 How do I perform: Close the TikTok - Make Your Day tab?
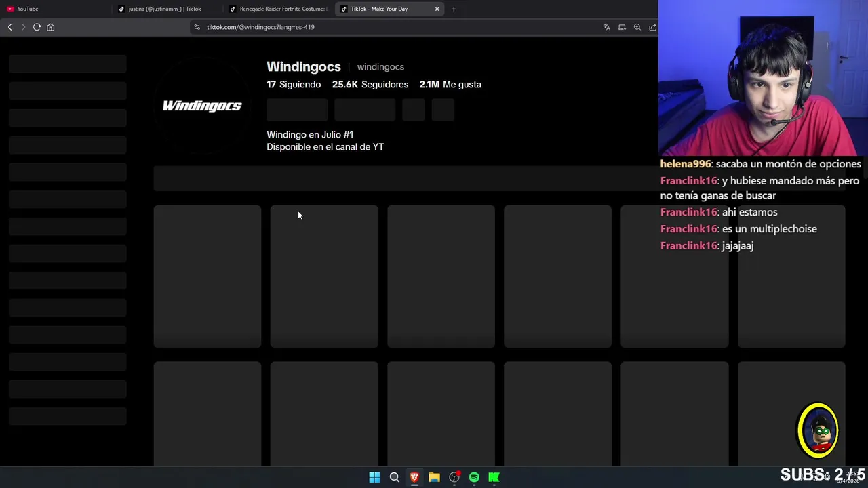tap(437, 9)
